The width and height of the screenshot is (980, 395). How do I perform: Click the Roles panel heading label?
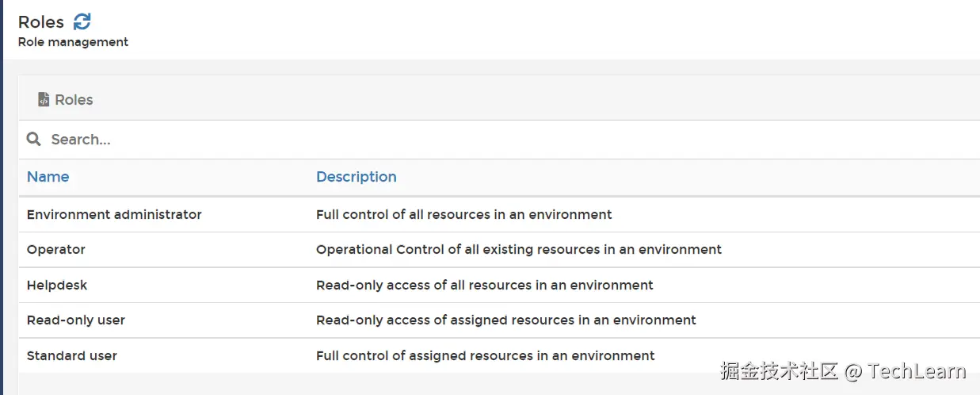pyautogui.click(x=74, y=100)
